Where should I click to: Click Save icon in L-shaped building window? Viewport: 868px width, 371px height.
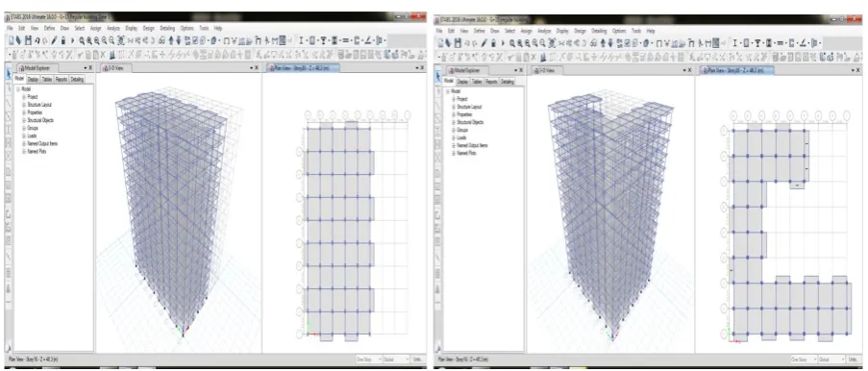[458, 42]
